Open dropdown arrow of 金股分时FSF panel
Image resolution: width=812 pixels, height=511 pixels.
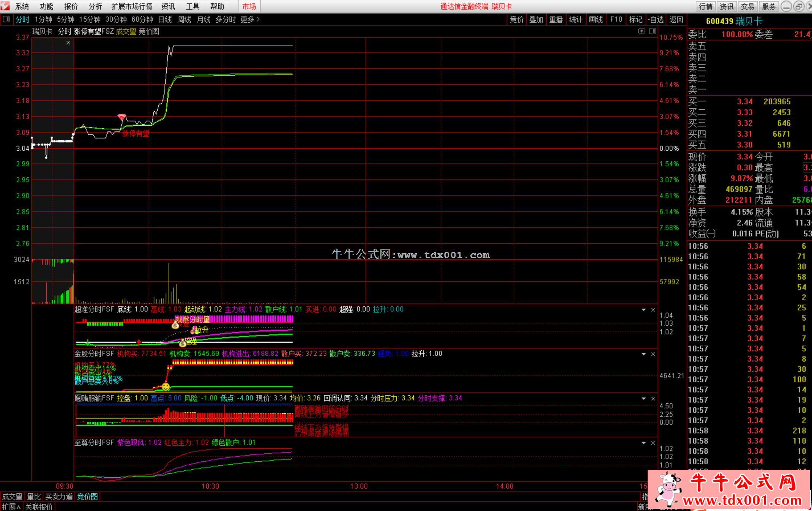(644, 354)
